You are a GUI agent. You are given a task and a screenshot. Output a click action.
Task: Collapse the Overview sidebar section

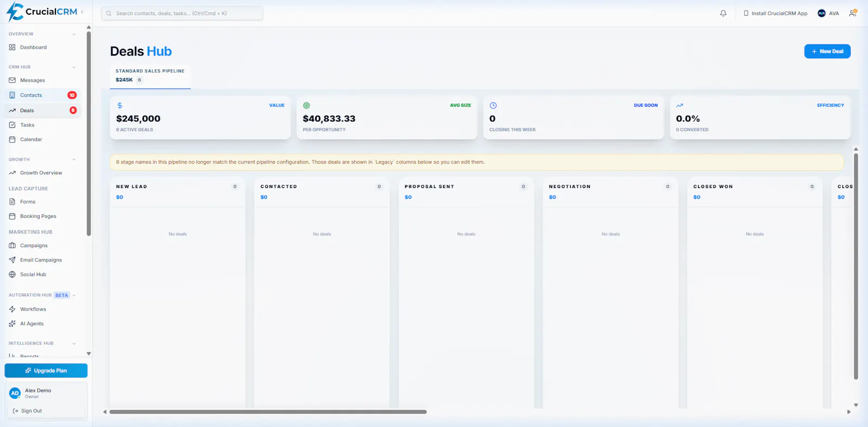point(74,34)
